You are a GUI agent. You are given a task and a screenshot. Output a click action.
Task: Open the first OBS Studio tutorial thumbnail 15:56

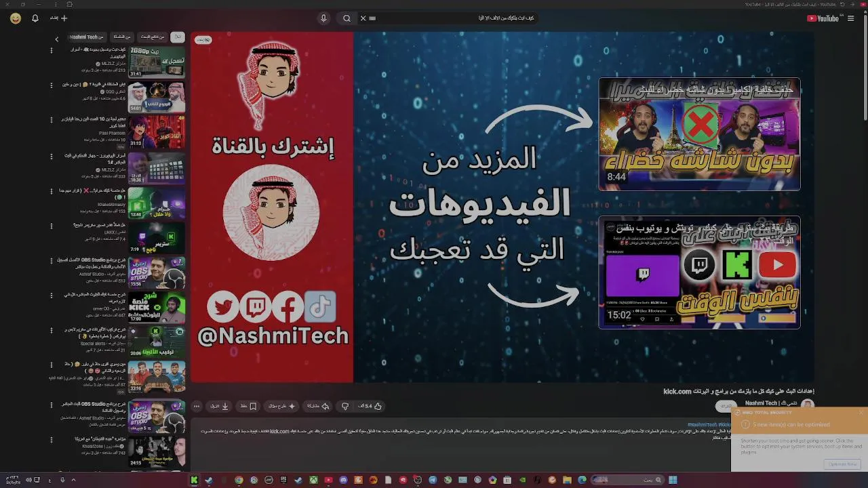click(156, 272)
